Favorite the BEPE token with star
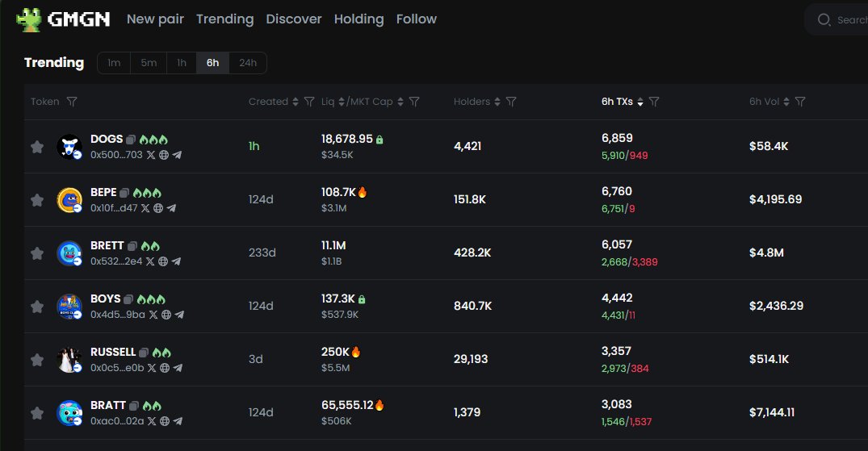Image resolution: width=868 pixels, height=451 pixels. tap(37, 200)
